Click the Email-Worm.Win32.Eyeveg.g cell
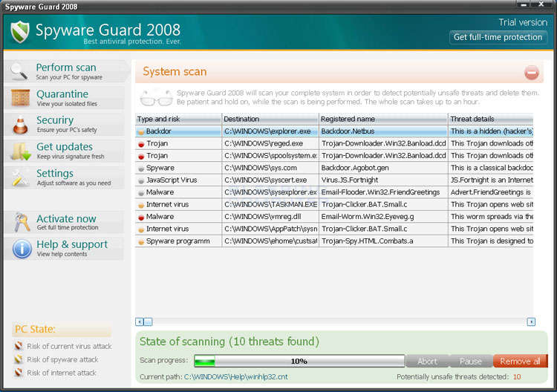The image size is (557, 392). [384, 217]
